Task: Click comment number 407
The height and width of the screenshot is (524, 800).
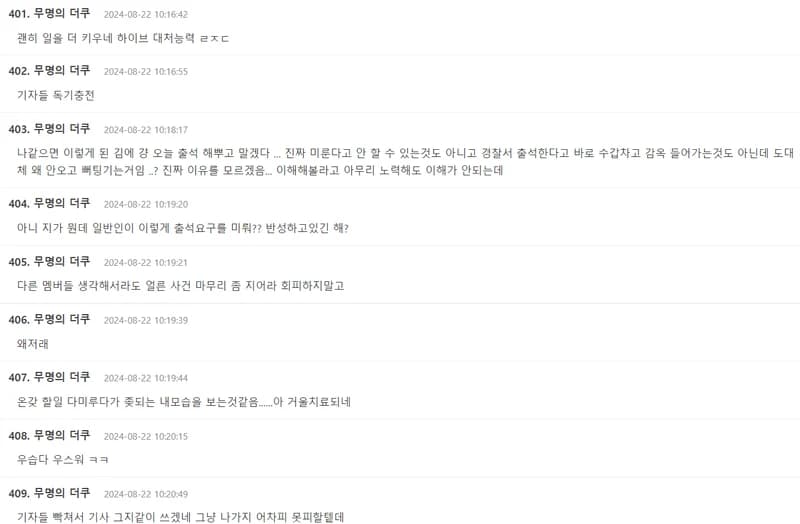Action: click(x=19, y=377)
